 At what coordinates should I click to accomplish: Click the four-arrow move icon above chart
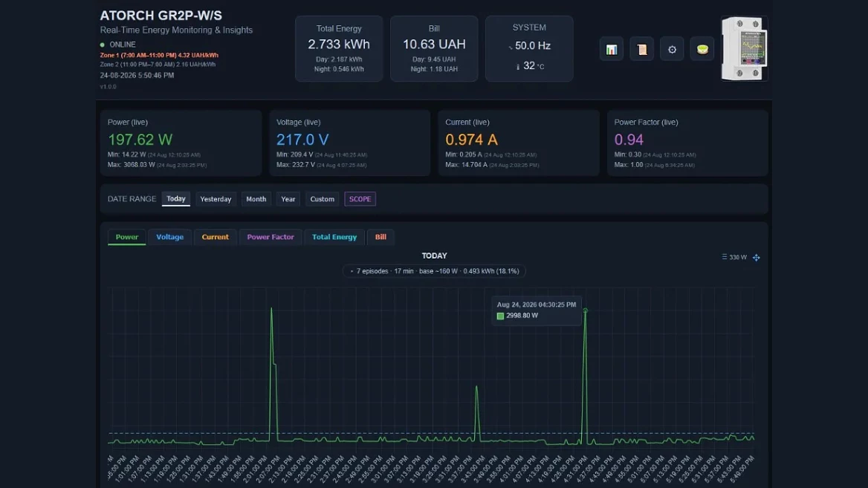(x=757, y=257)
